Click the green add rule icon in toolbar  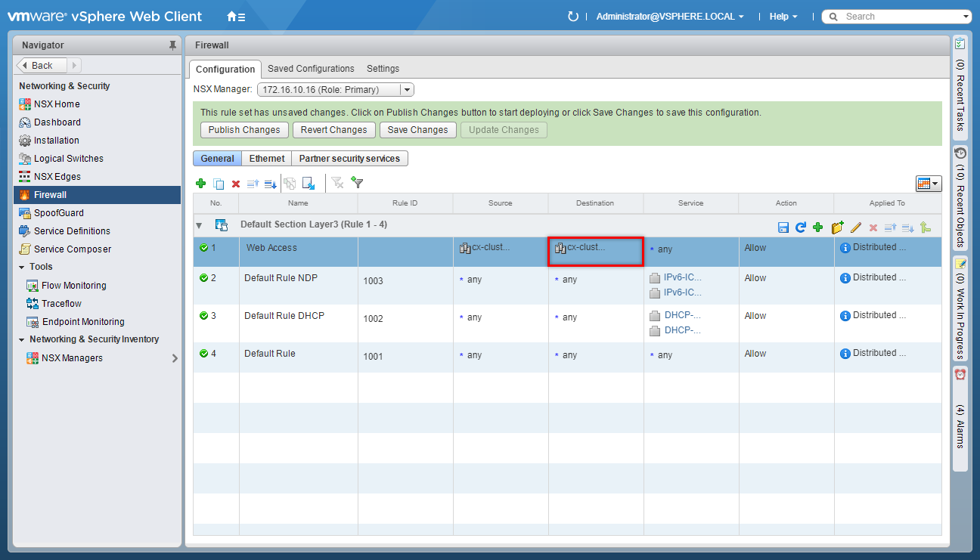[201, 184]
